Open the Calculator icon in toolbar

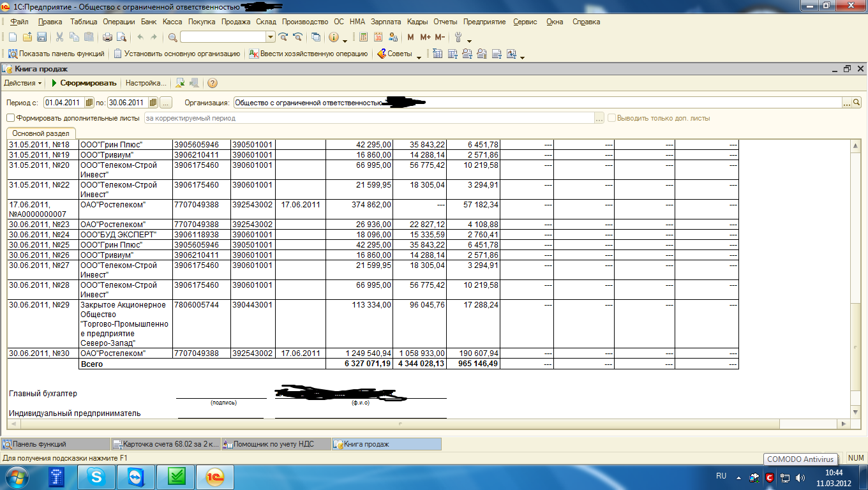click(x=363, y=37)
